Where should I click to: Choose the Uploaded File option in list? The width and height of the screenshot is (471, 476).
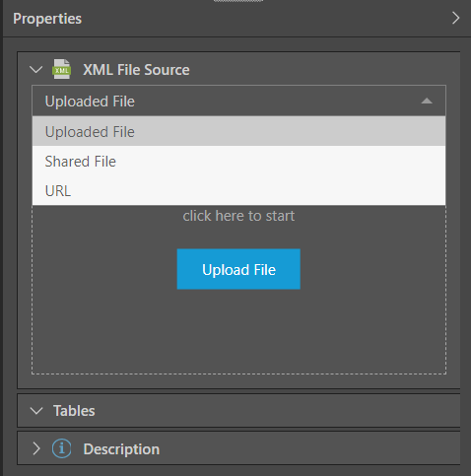[238, 131]
